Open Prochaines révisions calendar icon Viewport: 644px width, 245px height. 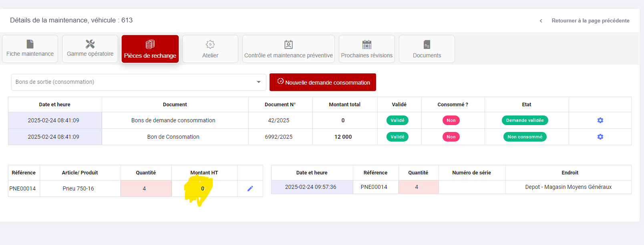click(367, 45)
